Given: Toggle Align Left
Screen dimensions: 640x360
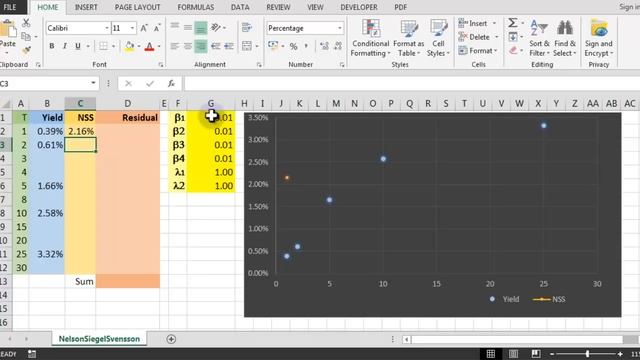Looking at the screenshot, I should pyautogui.click(x=175, y=46).
